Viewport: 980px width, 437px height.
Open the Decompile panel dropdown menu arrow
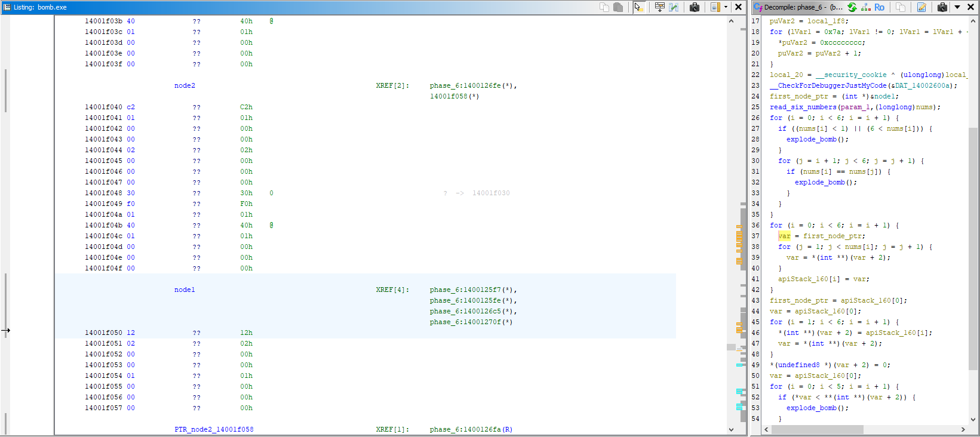[x=957, y=7]
